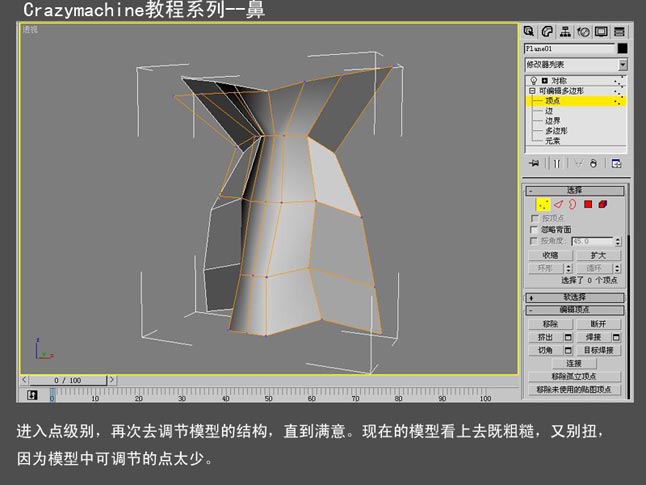
Task: Click the Plane01 object name field
Action: pos(569,49)
